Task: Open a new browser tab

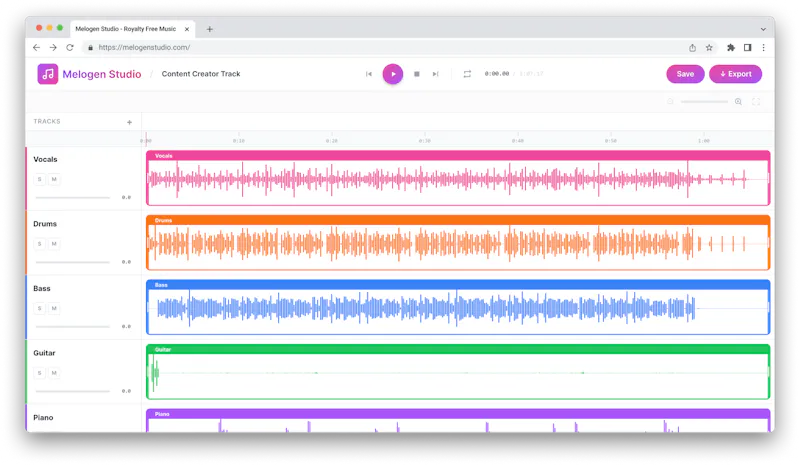Action: (210, 29)
